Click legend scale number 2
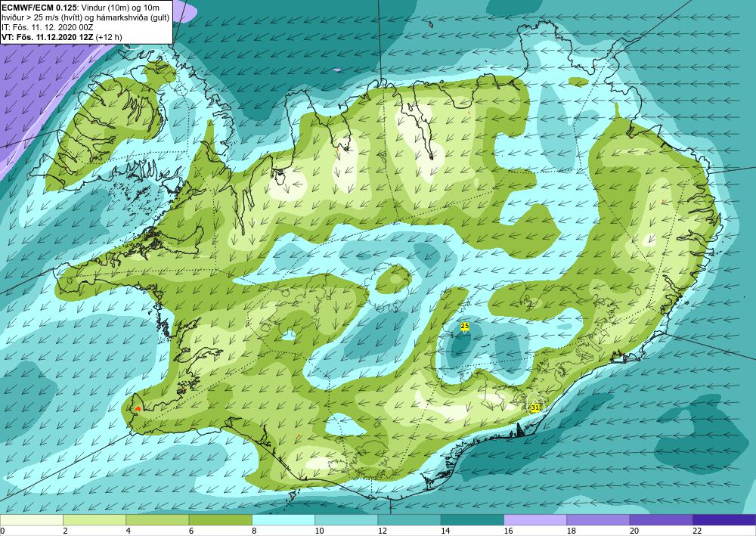The height and width of the screenshot is (536, 756). [65, 531]
